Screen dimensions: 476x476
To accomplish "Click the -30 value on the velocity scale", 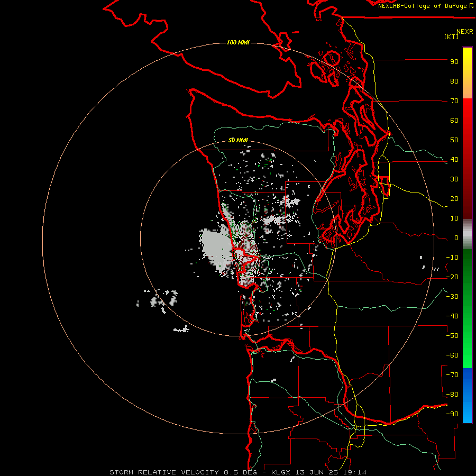I will 452,297.
